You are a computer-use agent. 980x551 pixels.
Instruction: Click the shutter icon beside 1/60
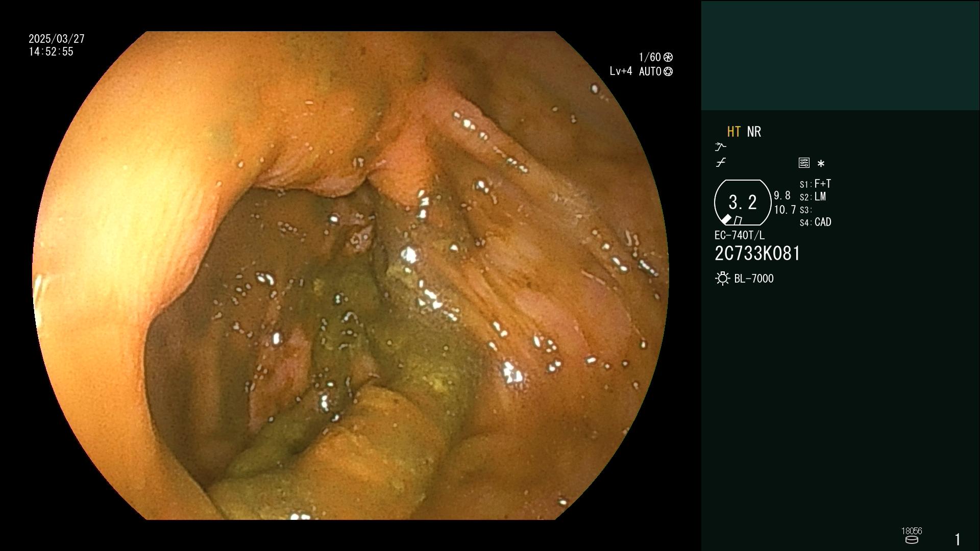click(668, 57)
